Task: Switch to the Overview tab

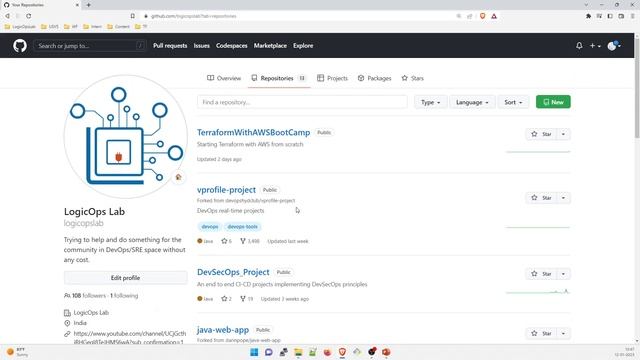Action: click(224, 78)
